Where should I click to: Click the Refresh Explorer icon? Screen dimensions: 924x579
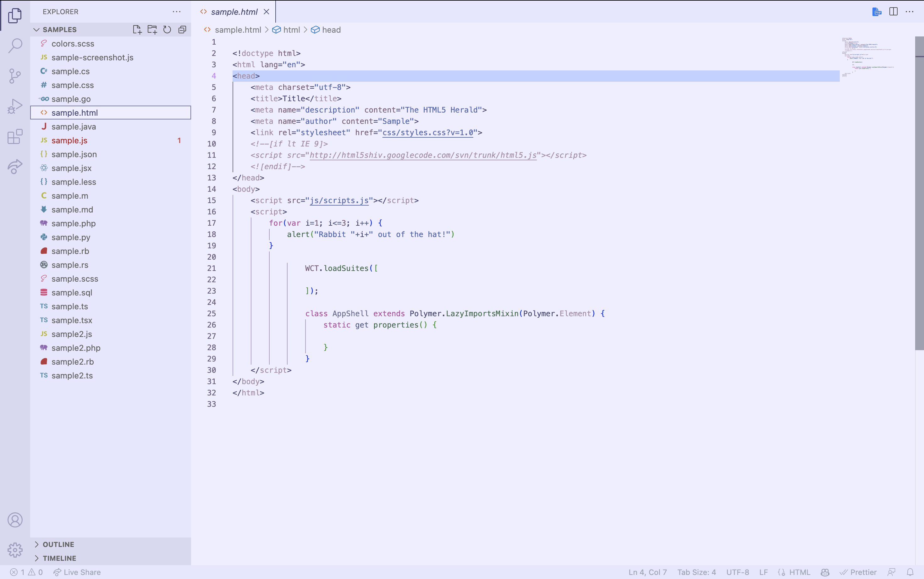point(167,29)
